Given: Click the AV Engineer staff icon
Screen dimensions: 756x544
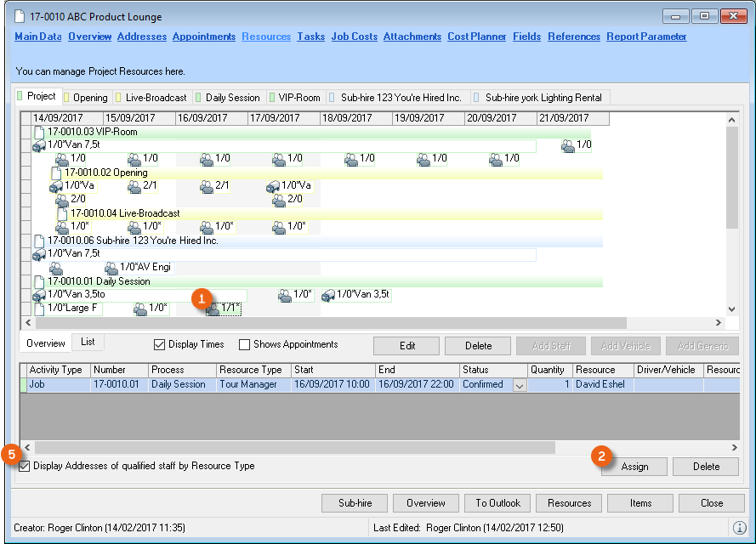Looking at the screenshot, I should click(111, 268).
